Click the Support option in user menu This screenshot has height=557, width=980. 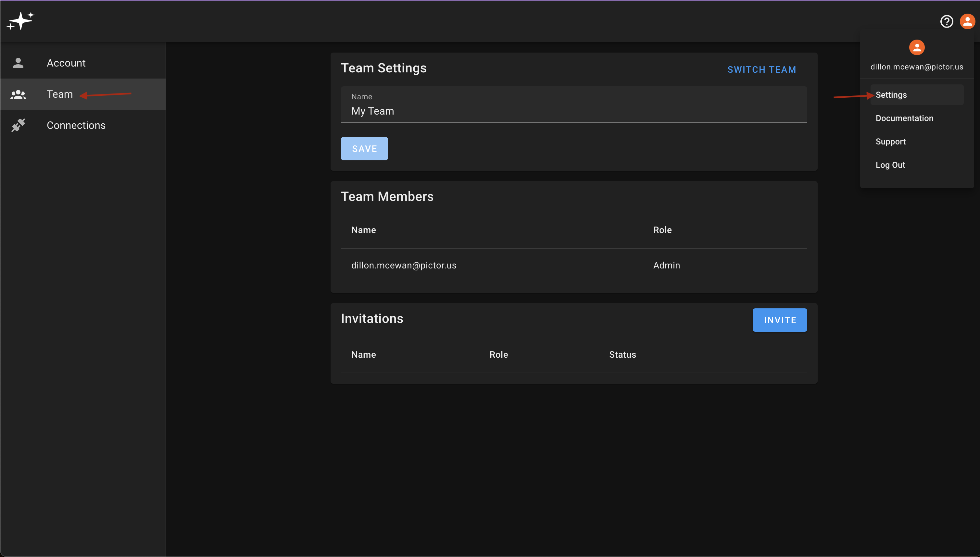(890, 141)
